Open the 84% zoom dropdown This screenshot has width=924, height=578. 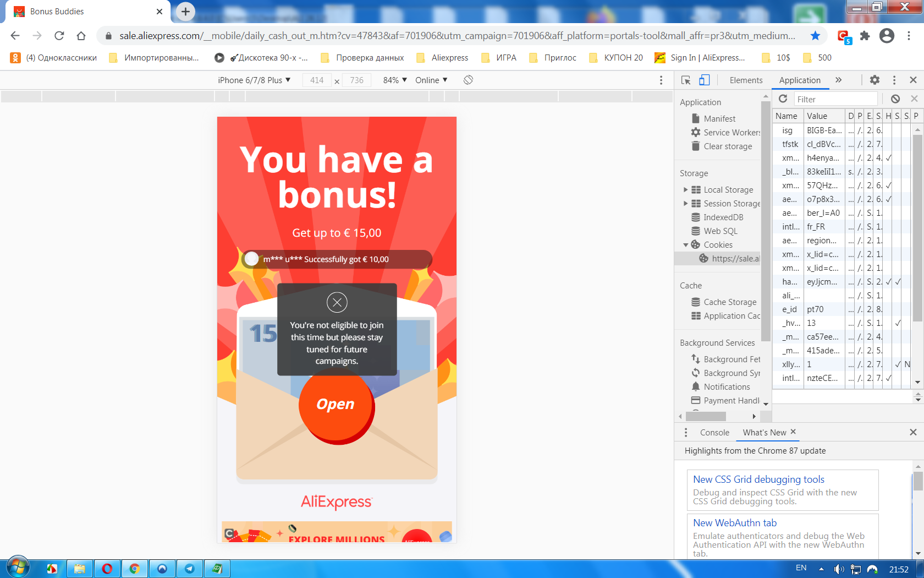coord(395,80)
